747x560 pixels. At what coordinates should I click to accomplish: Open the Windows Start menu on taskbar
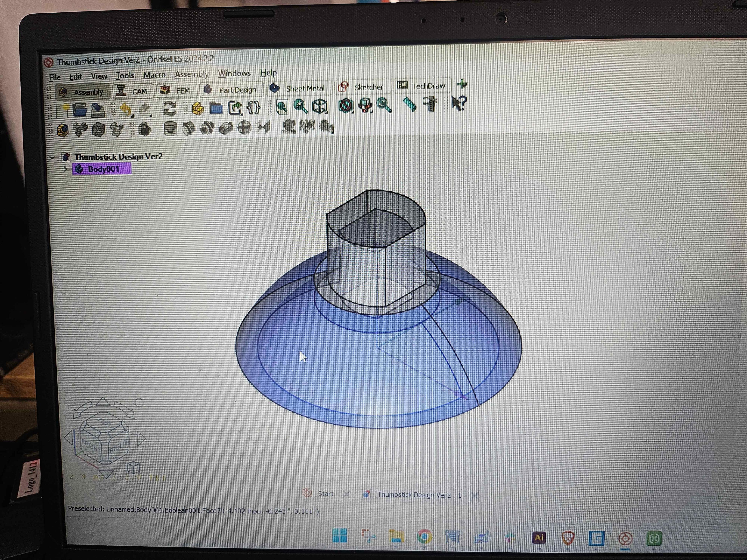point(339,536)
